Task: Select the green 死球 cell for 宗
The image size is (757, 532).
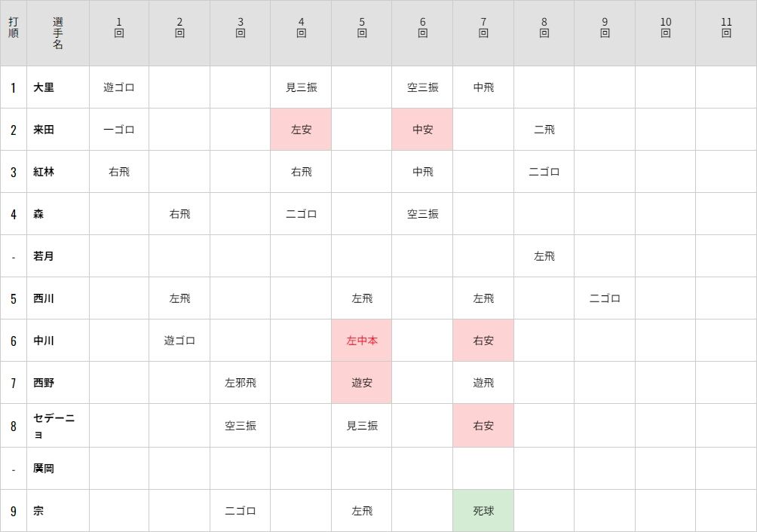Action: (x=483, y=511)
